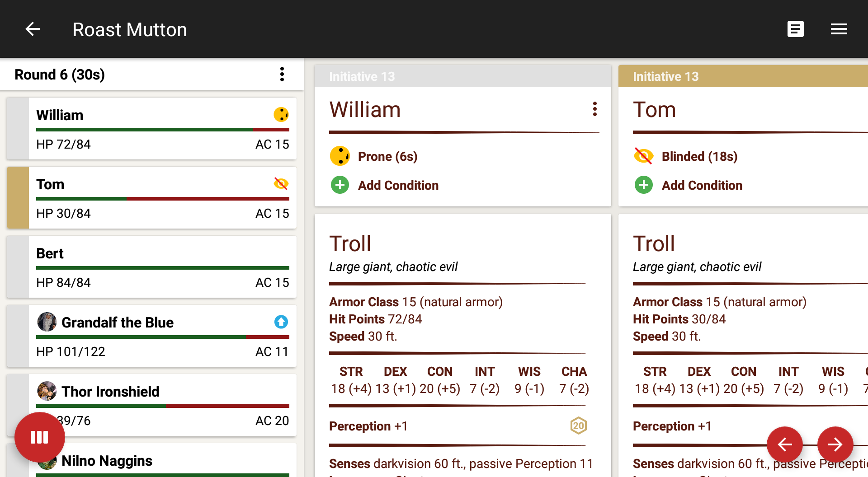Screen dimensions: 868x477
Task: Click green plus to add Tom's condition
Action: 643,185
